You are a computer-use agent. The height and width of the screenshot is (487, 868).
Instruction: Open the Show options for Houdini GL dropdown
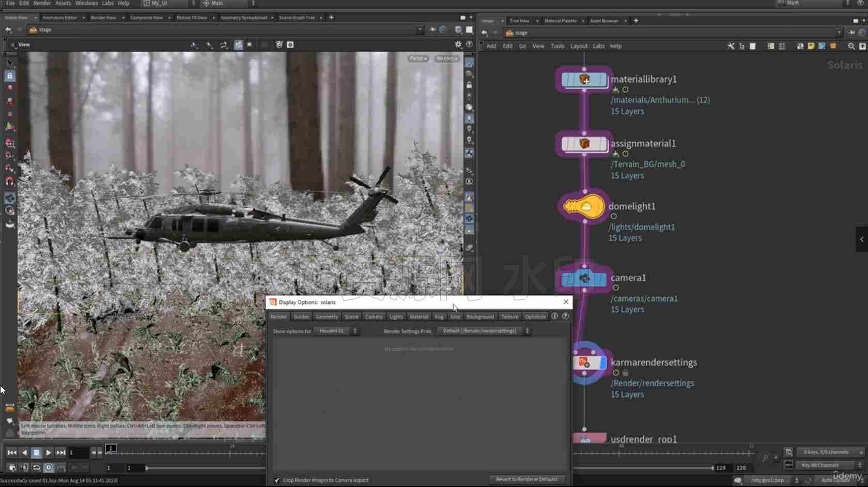(x=336, y=331)
